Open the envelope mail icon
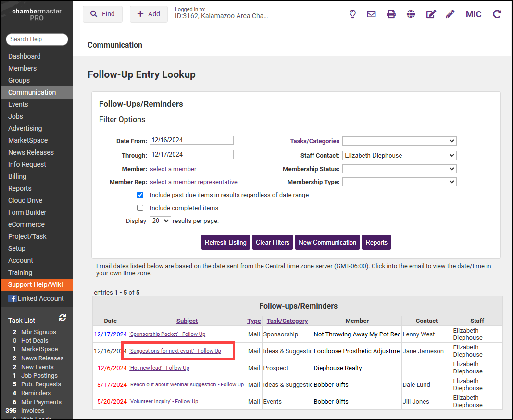513x420 pixels. pyautogui.click(x=371, y=14)
